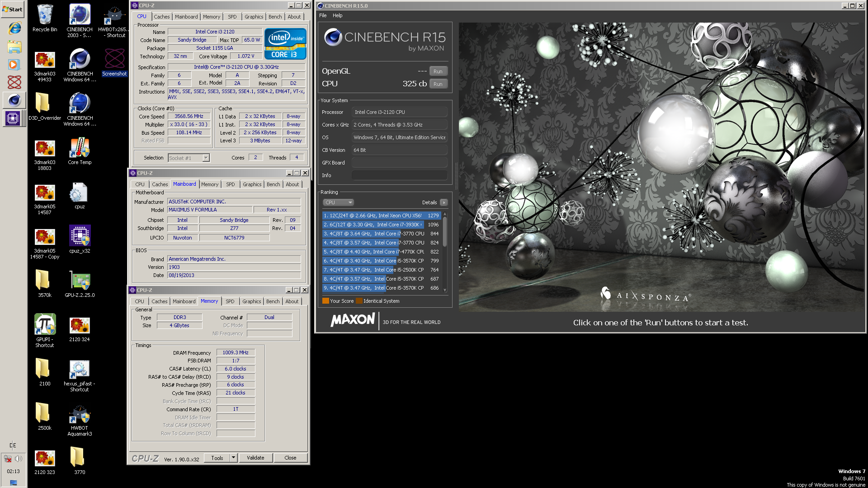Open the 2120 324 desktop icon
This screenshot has width=868, height=488.
(80, 328)
